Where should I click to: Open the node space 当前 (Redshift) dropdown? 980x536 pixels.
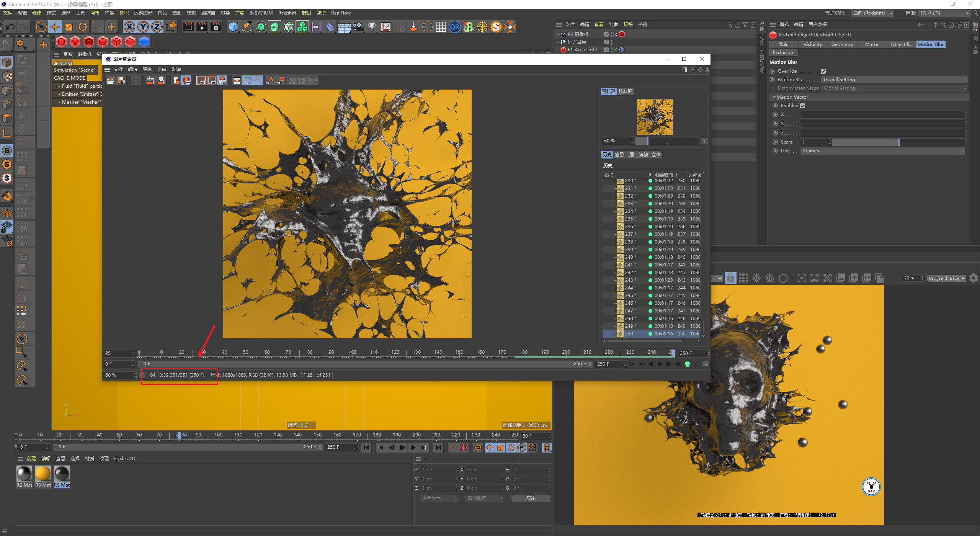pyautogui.click(x=872, y=13)
